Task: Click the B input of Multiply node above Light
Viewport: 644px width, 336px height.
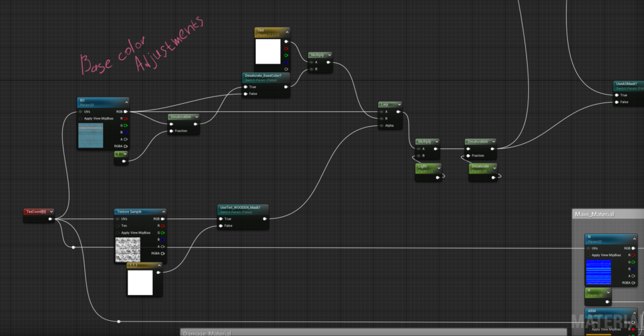Action: (418, 155)
